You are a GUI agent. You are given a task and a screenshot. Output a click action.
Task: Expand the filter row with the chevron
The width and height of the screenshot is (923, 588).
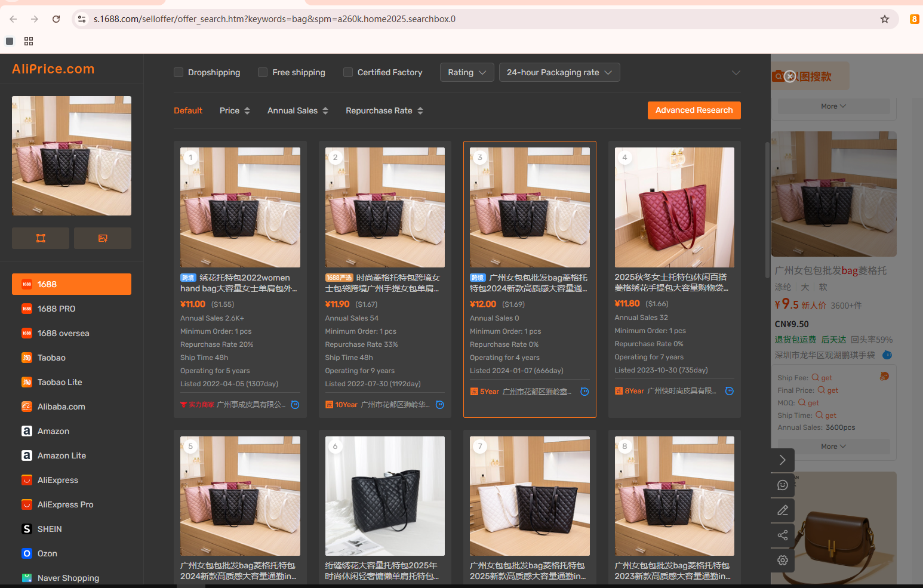click(736, 73)
